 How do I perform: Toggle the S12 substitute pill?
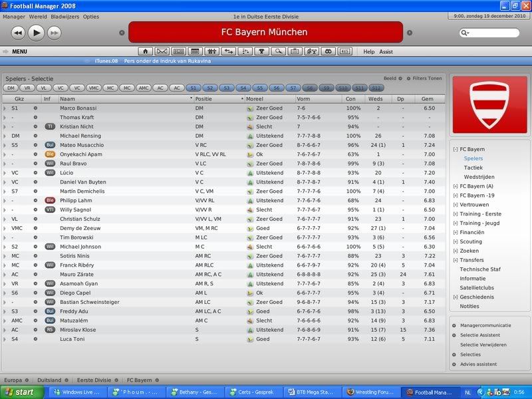(x=376, y=88)
